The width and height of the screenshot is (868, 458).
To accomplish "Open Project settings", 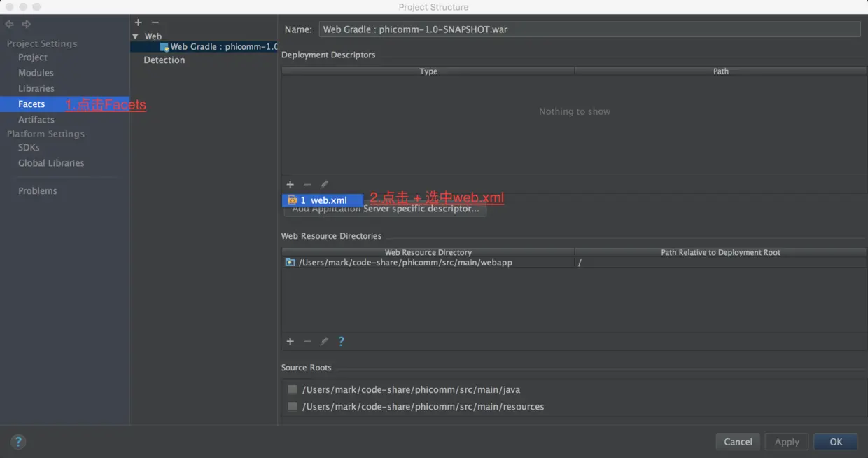I will (33, 57).
